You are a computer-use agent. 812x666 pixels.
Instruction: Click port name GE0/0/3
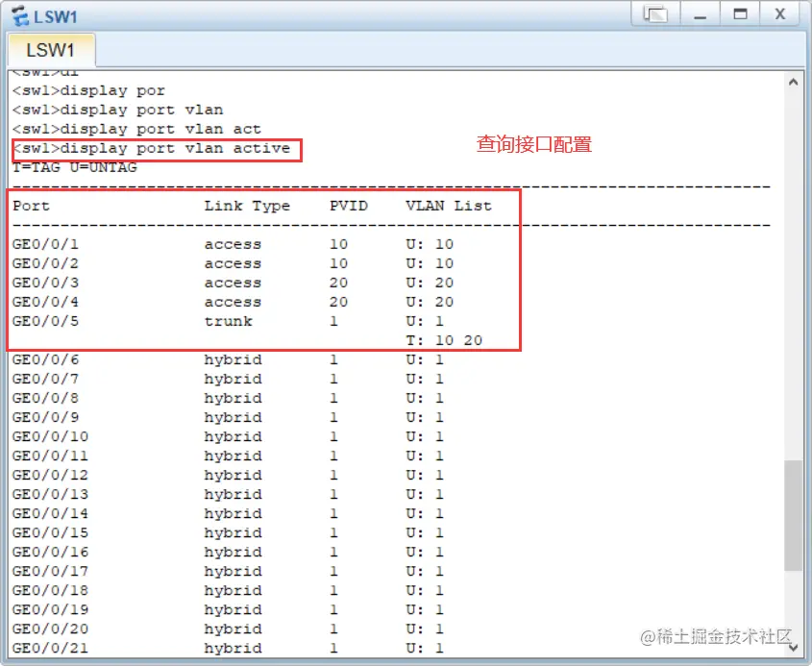[45, 283]
